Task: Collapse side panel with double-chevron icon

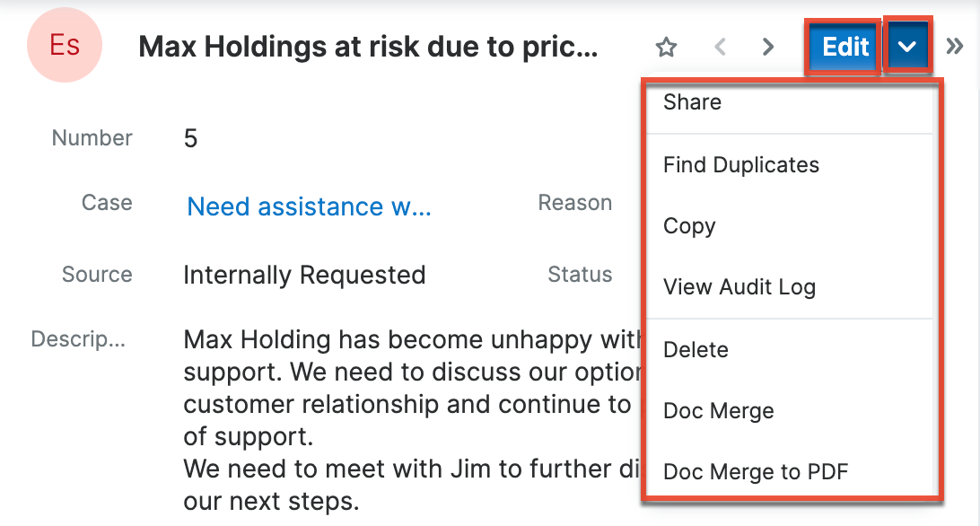Action: point(956,47)
